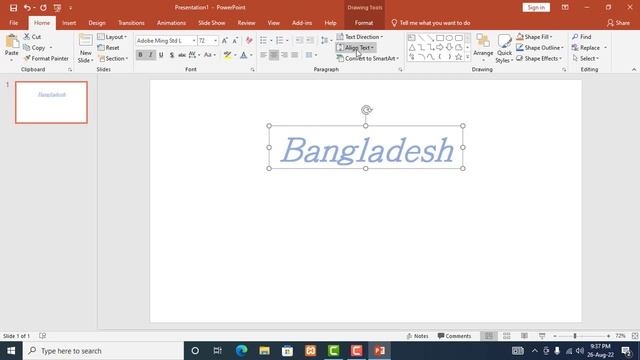
Task: Apply text highlight color
Action: tap(228, 55)
